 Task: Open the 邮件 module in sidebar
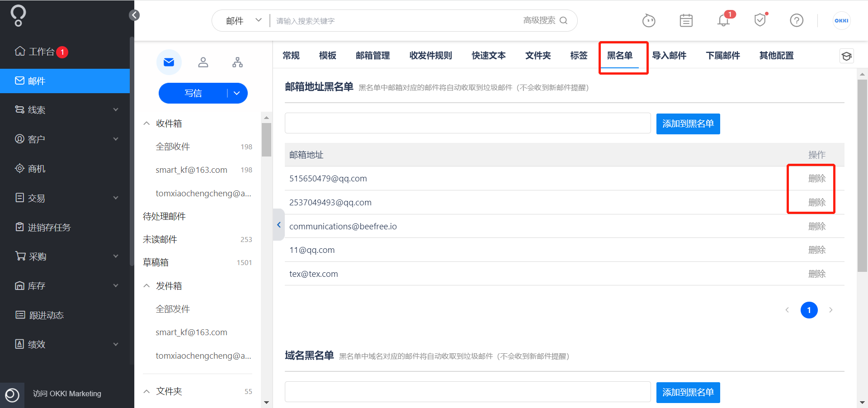point(65,81)
